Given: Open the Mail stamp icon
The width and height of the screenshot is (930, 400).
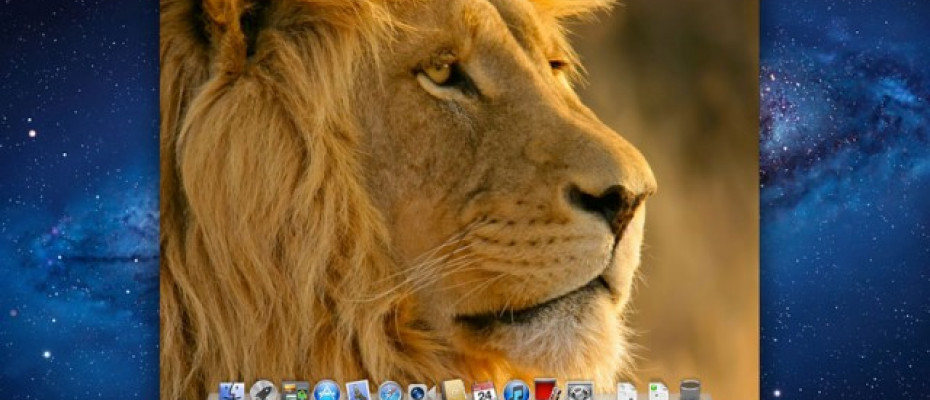Looking at the screenshot, I should point(358,391).
